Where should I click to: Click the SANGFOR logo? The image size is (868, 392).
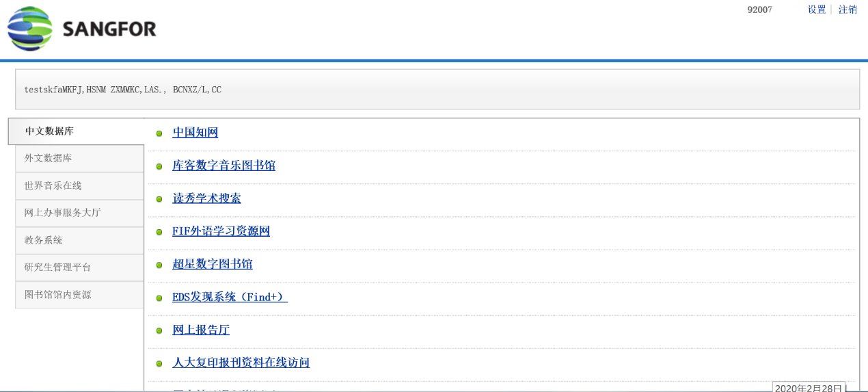(x=81, y=29)
